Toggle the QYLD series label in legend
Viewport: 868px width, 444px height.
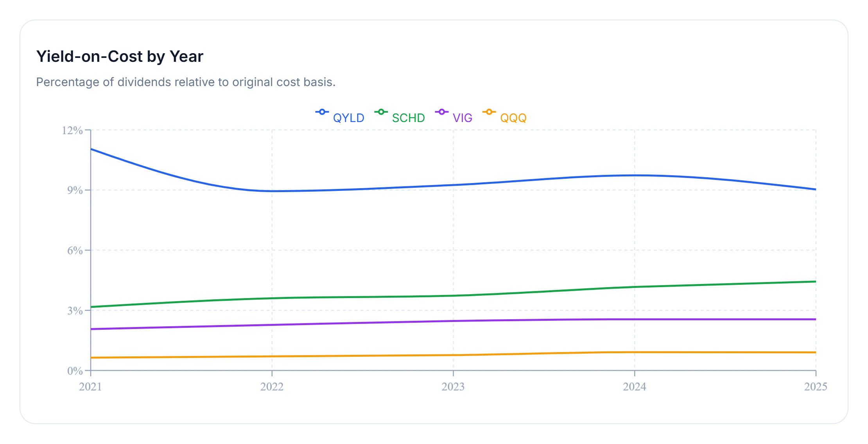pos(348,118)
